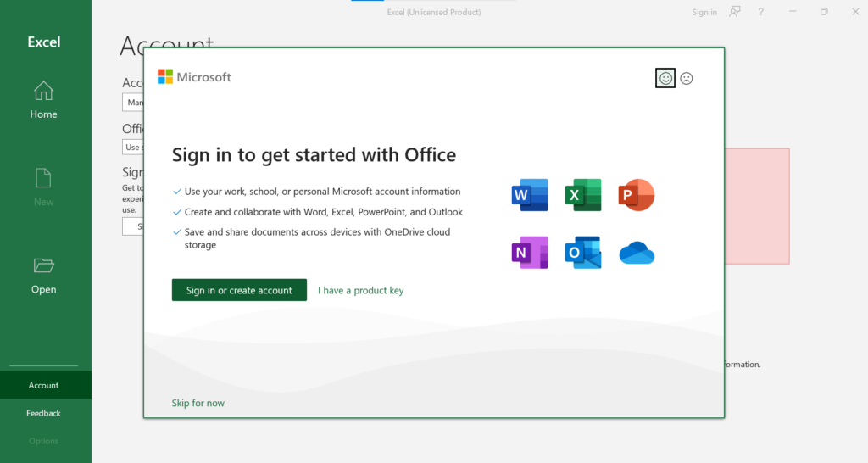Open Home from the Excel sidebar
The height and width of the screenshot is (463, 868).
point(43,100)
